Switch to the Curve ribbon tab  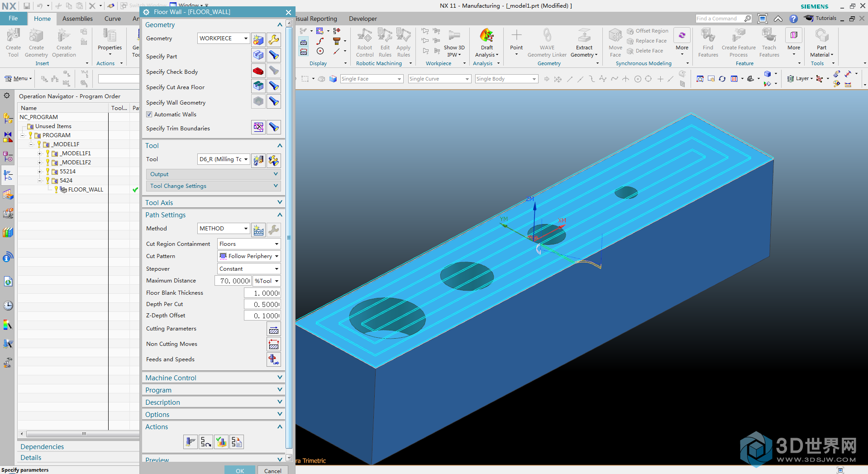click(113, 19)
